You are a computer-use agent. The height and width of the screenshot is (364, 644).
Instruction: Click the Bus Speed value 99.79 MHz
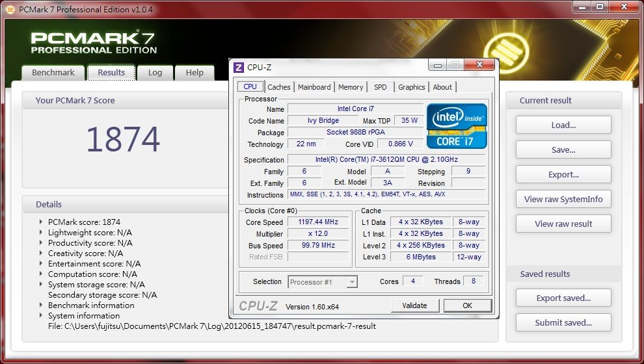click(318, 245)
